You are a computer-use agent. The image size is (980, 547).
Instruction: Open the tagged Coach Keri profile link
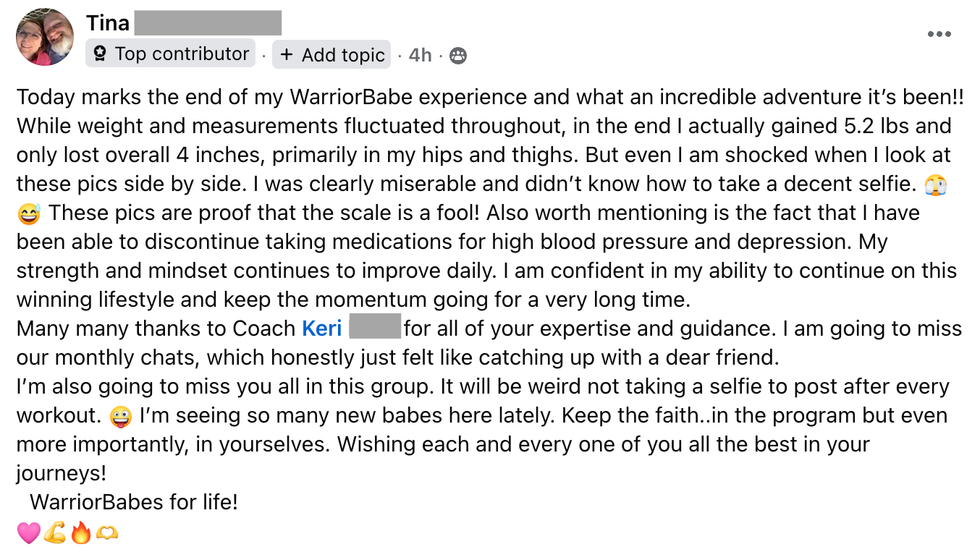pos(322,328)
